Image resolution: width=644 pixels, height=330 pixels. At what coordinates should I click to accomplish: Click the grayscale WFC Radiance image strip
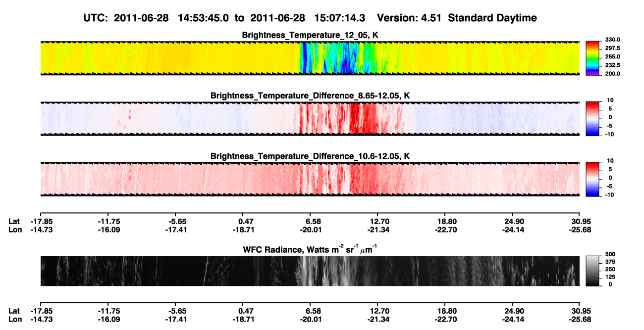pyautogui.click(x=310, y=271)
